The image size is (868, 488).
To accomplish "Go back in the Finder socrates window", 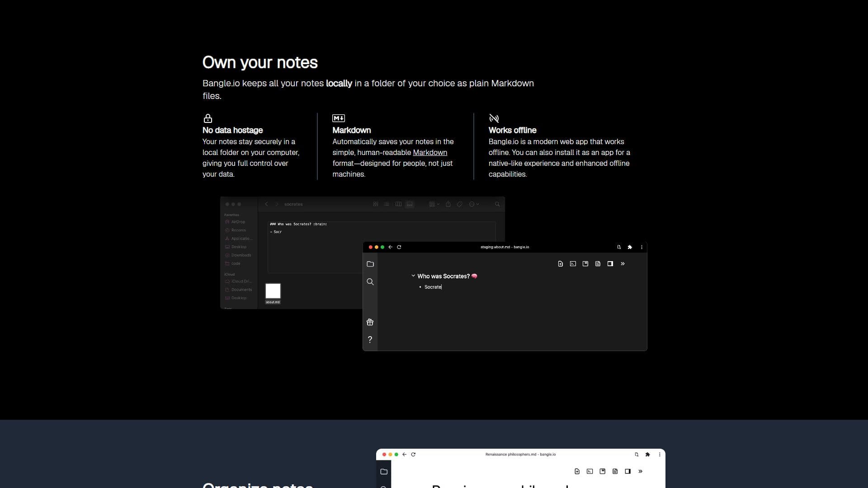I will point(266,204).
